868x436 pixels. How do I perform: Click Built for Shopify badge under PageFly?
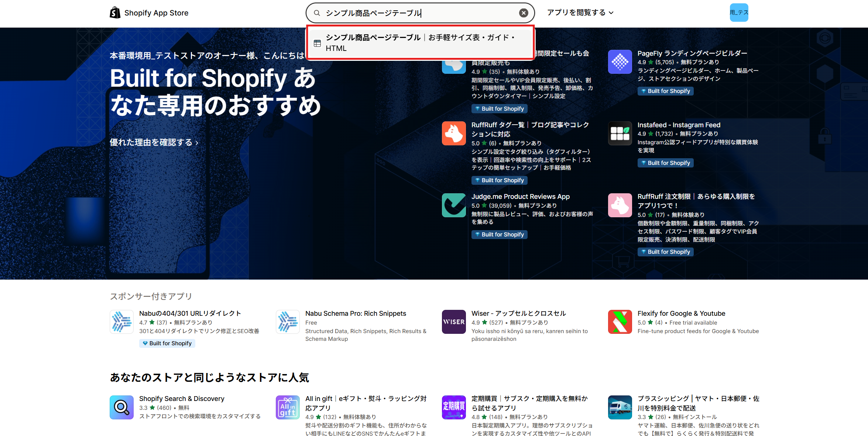665,91
